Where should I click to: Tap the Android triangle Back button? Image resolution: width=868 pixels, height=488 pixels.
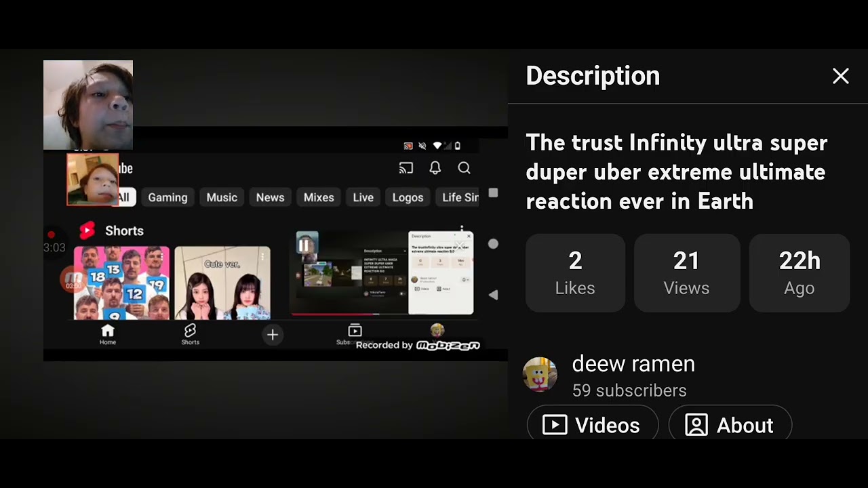[493, 295]
